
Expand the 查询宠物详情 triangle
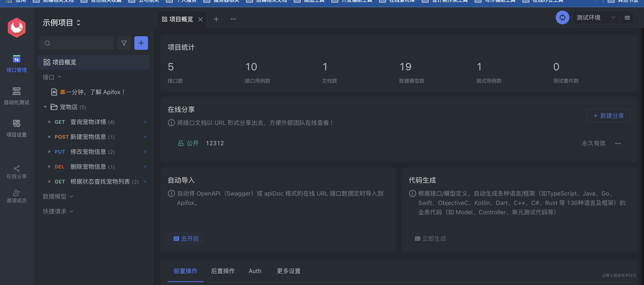(x=49, y=122)
